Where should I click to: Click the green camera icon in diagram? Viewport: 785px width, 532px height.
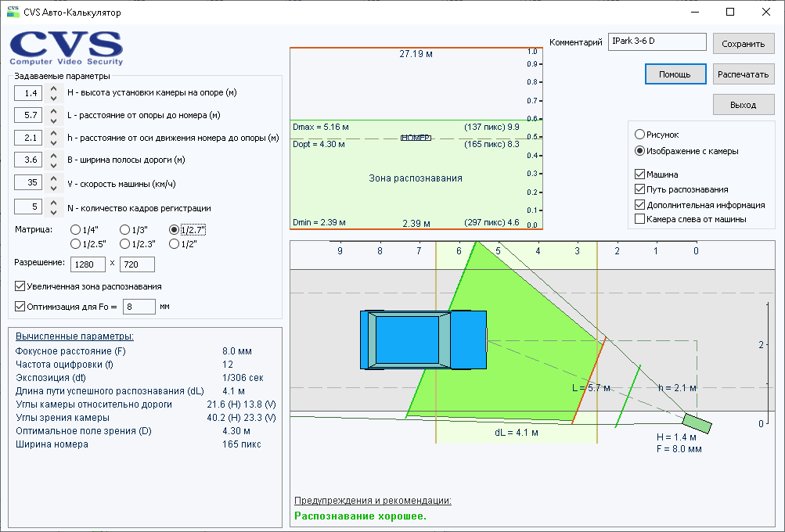pos(697,423)
